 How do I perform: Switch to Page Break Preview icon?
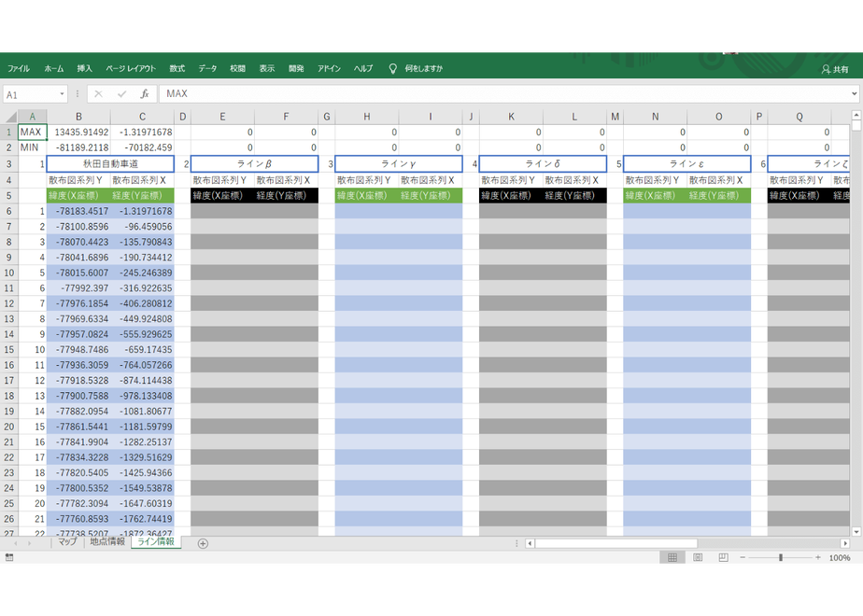(723, 558)
